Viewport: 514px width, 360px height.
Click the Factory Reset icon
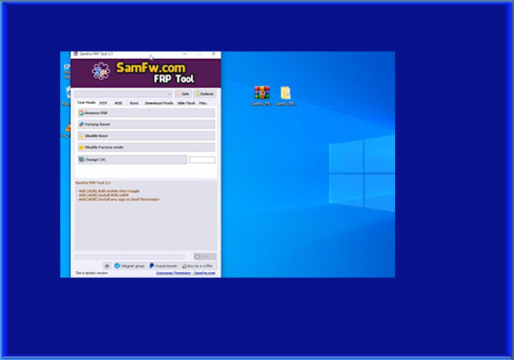coord(81,124)
